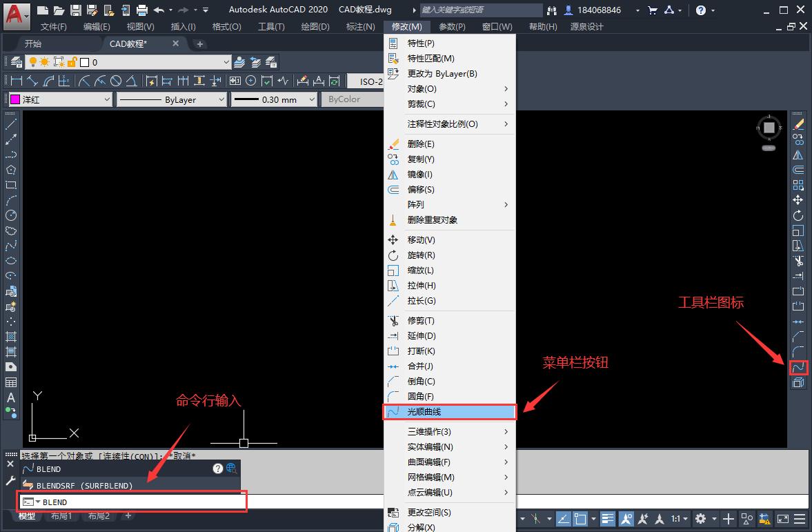Toggle the layer freeze sun icon

coord(45,63)
